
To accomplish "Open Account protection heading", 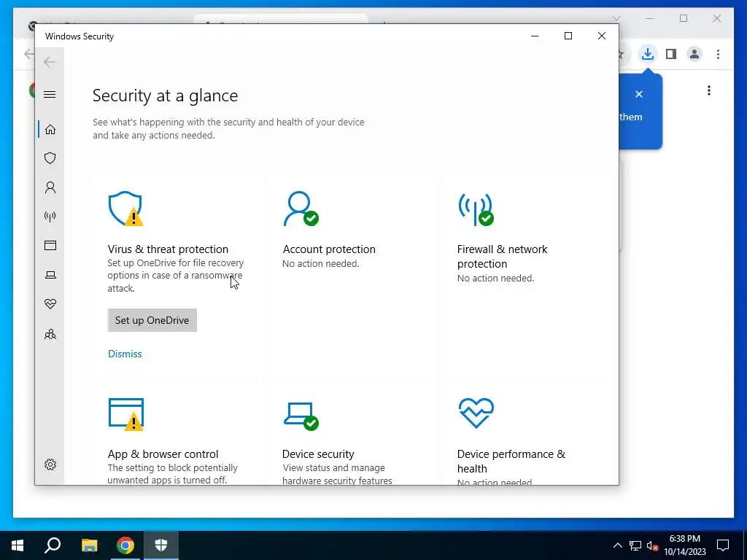I will click(x=329, y=249).
